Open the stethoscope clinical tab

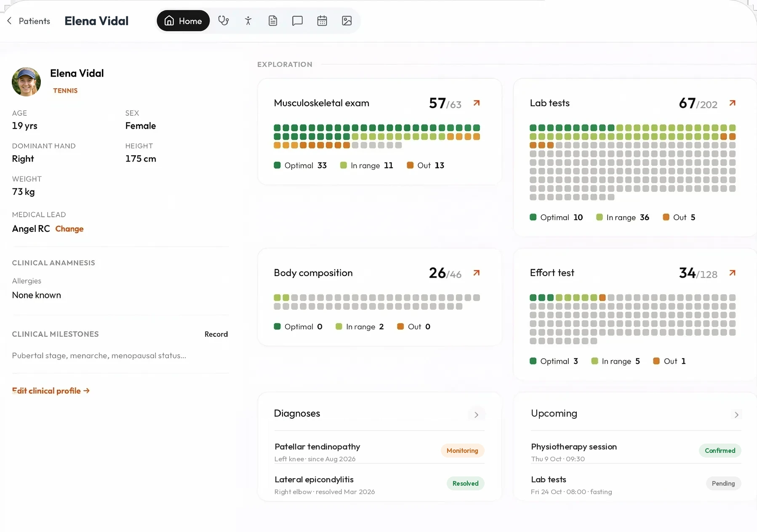coord(223,21)
